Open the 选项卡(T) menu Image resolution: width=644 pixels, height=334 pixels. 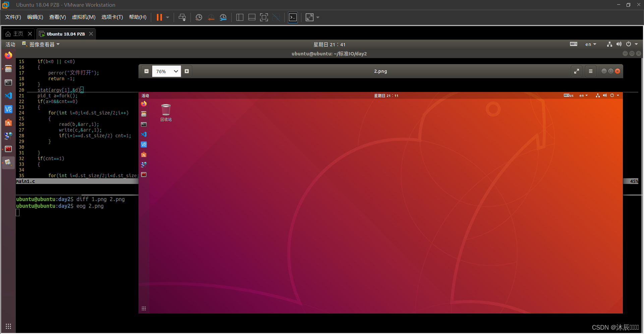pos(112,17)
